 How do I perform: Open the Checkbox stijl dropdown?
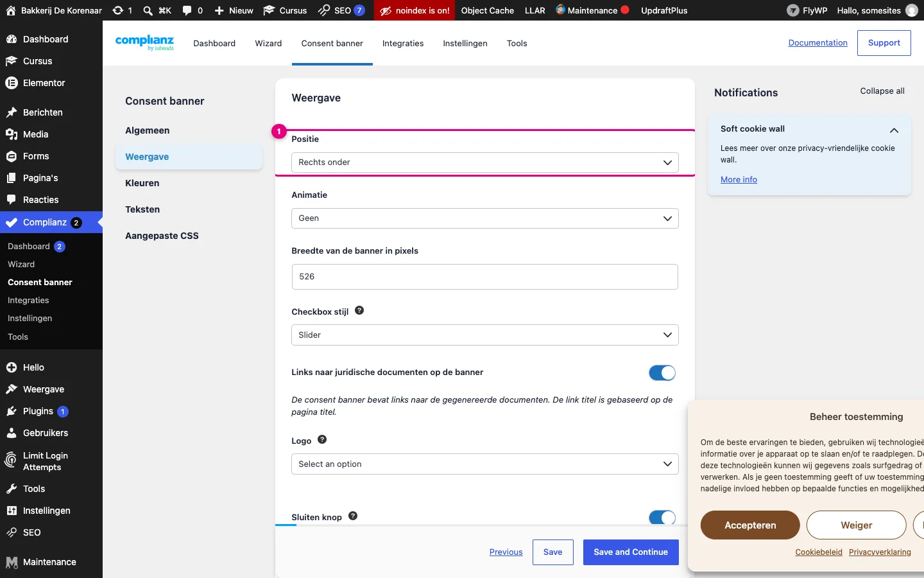(x=485, y=335)
